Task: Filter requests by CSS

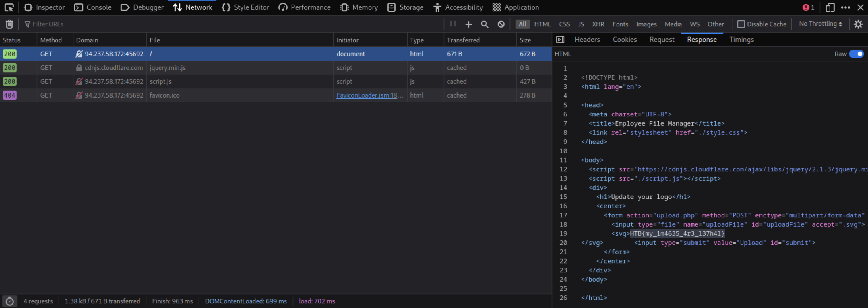Action: [564, 24]
